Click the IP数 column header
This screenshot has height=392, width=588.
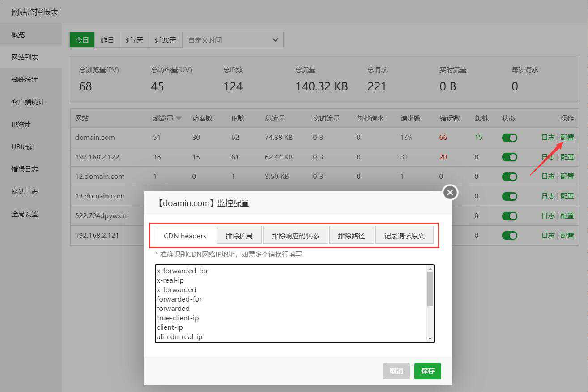pos(238,118)
